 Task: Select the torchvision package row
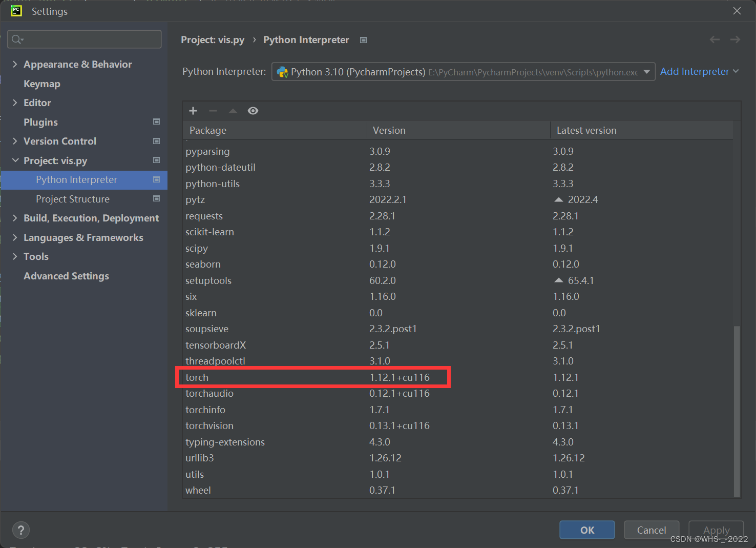pos(458,425)
